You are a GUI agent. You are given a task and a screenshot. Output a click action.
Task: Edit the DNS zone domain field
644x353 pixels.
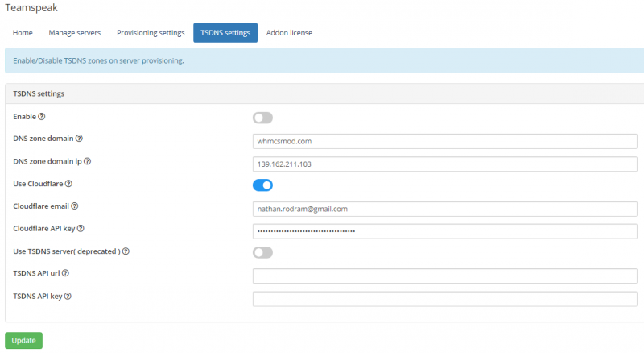click(445, 141)
